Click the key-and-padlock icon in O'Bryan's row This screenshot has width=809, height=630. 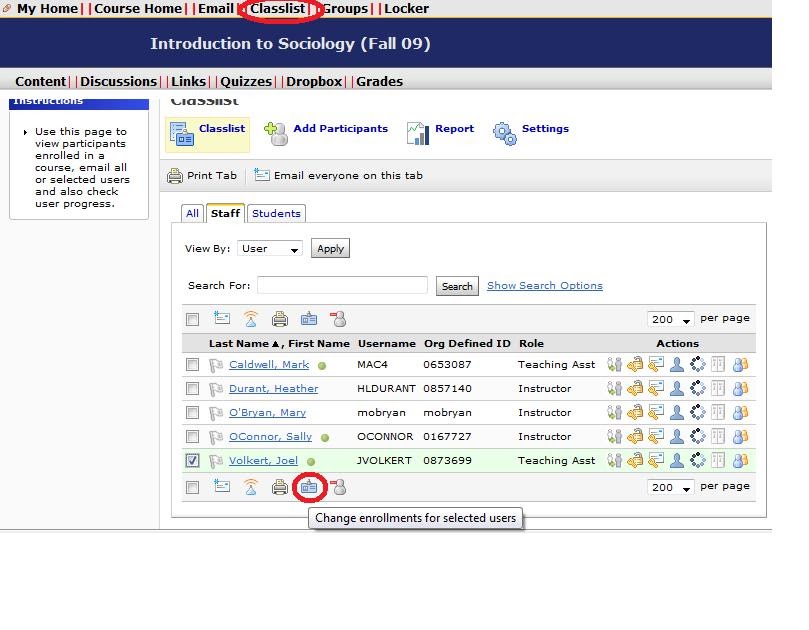tap(635, 413)
